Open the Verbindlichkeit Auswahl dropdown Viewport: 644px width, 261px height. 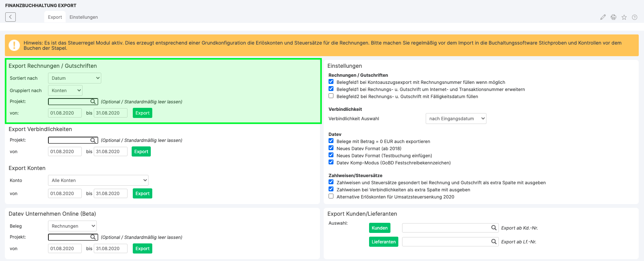[456, 119]
